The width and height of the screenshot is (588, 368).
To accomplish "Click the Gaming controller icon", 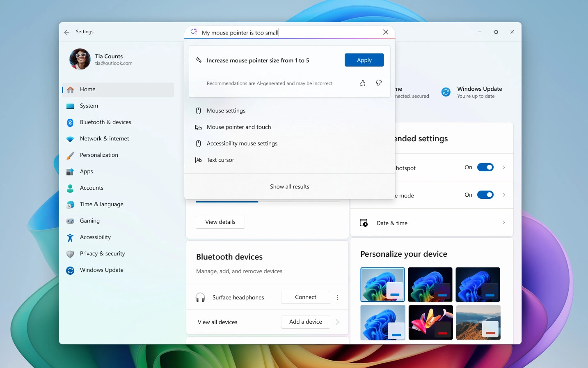I will click(x=70, y=221).
